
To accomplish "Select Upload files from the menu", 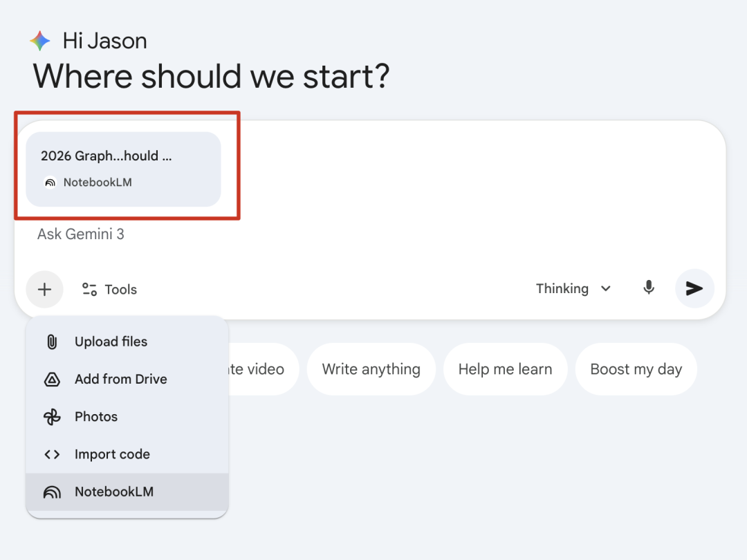I will click(111, 342).
